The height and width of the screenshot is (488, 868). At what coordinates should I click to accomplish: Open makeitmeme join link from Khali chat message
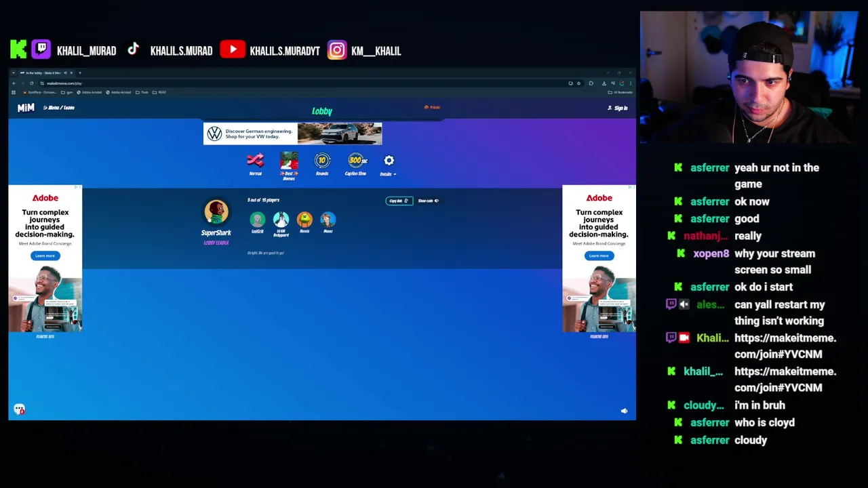coord(785,346)
